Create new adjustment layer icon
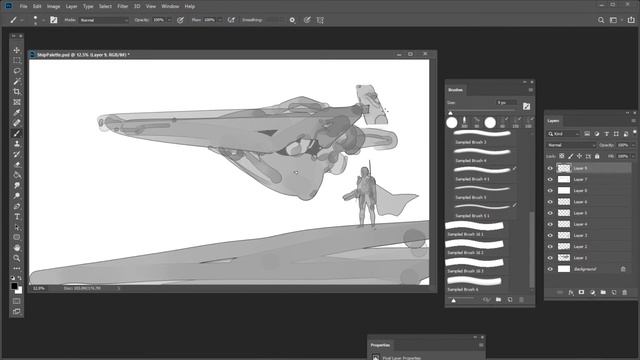The height and width of the screenshot is (360, 640). click(592, 292)
